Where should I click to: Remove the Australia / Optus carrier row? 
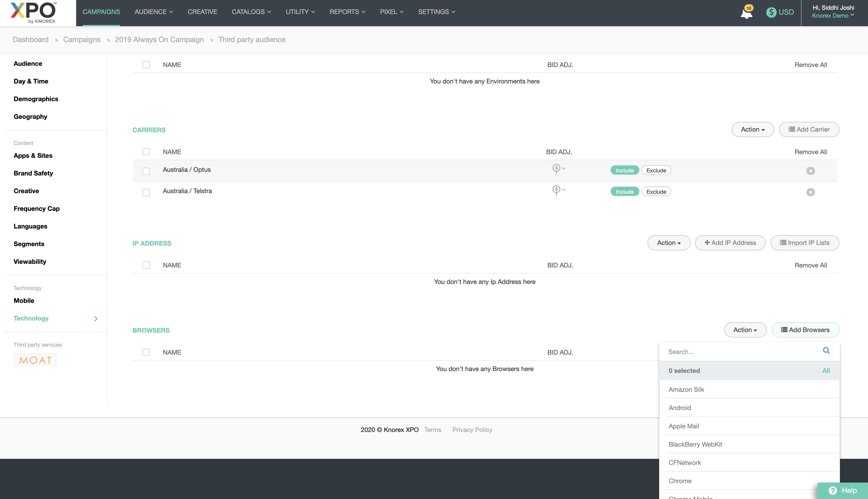810,171
